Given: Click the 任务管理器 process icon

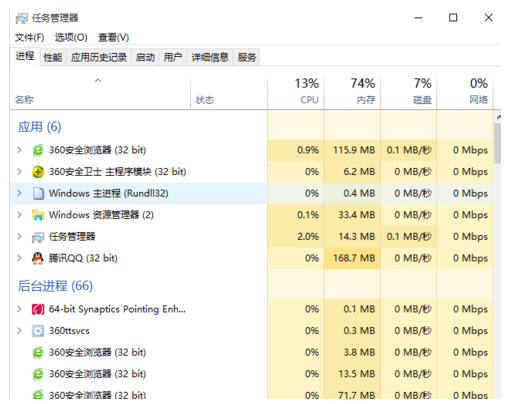Looking at the screenshot, I should point(38,237).
